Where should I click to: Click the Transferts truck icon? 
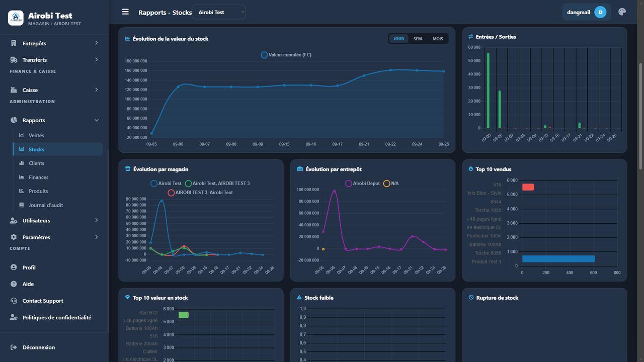click(x=14, y=60)
